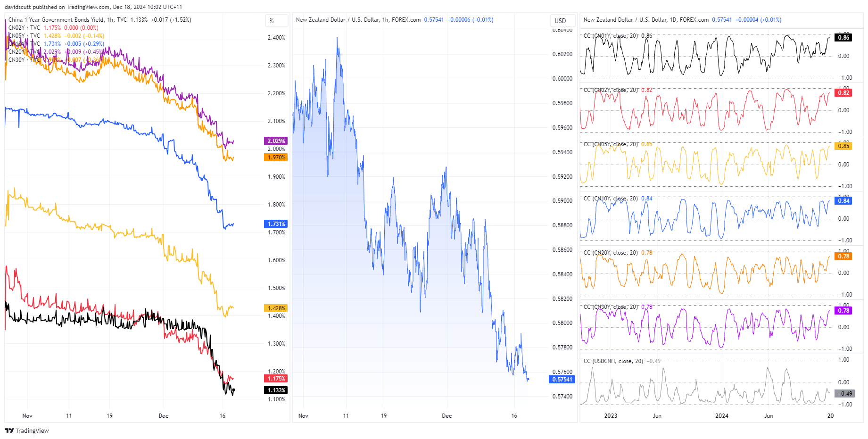Select the CC (CN01Y, close, 20) indicator label

click(611, 36)
